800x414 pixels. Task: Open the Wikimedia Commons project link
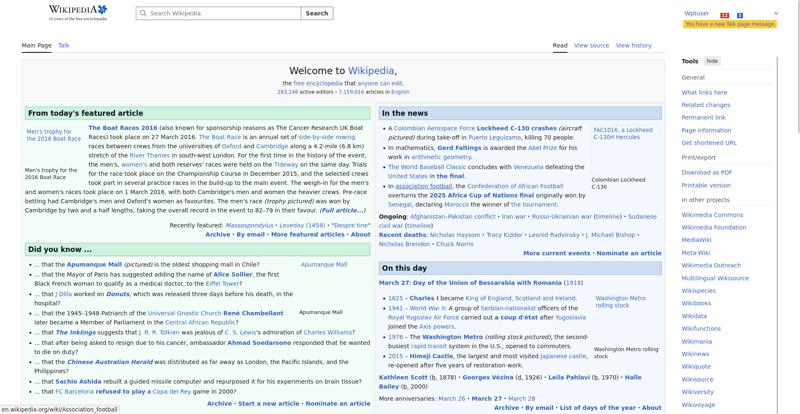point(712,215)
